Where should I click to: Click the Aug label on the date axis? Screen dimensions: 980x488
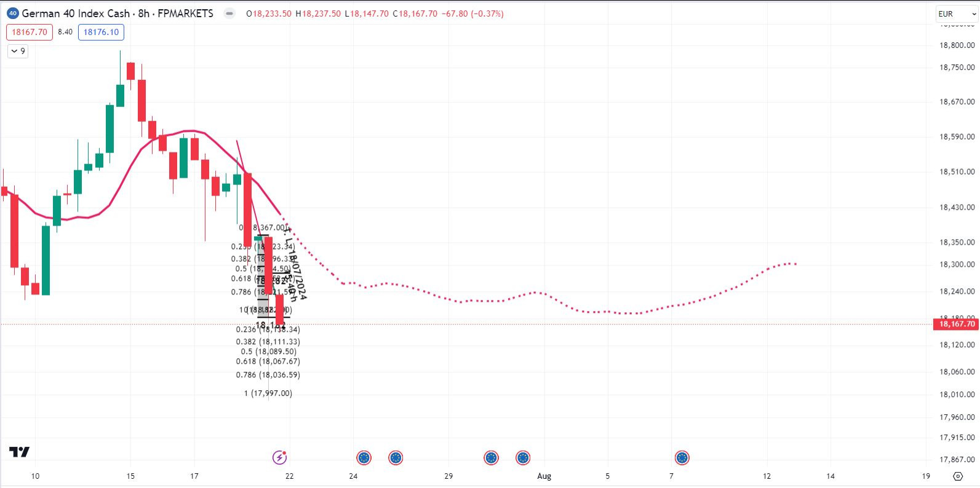click(x=544, y=476)
